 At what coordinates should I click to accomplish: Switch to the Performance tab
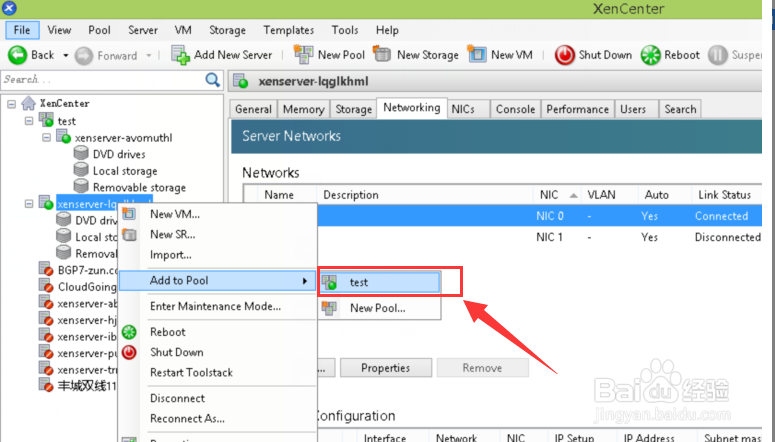click(x=577, y=109)
